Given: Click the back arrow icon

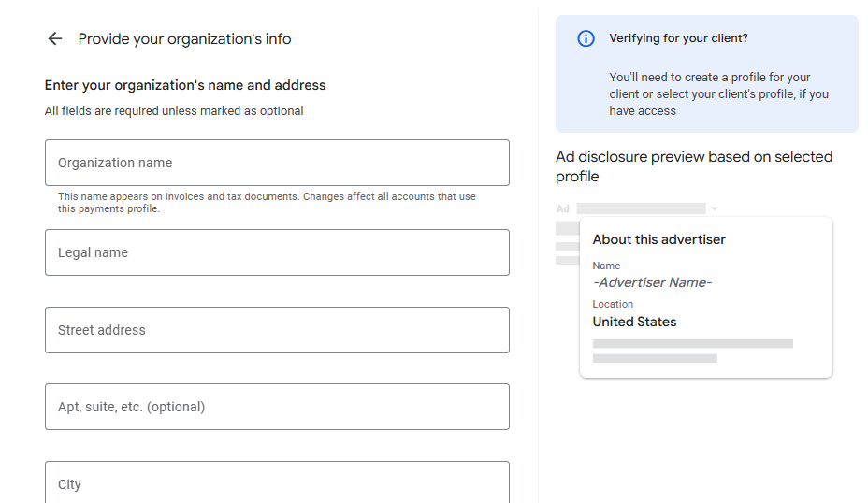Looking at the screenshot, I should tap(55, 38).
